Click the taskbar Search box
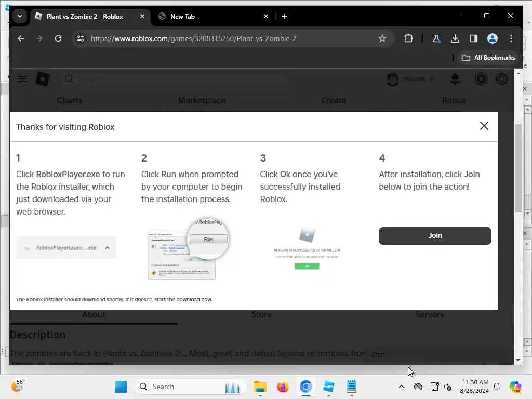Screen dimensions: 532x399 (x=191, y=387)
